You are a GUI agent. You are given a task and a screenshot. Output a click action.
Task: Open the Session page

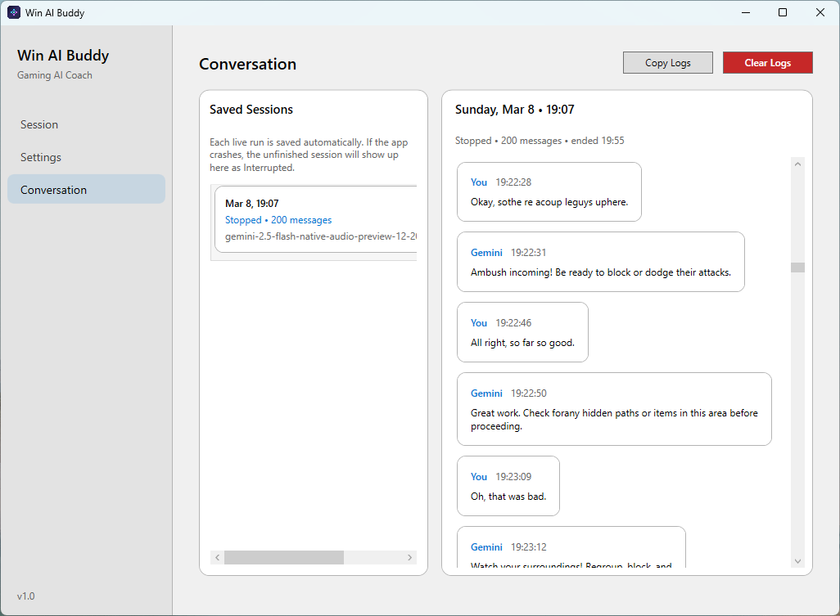pos(39,124)
